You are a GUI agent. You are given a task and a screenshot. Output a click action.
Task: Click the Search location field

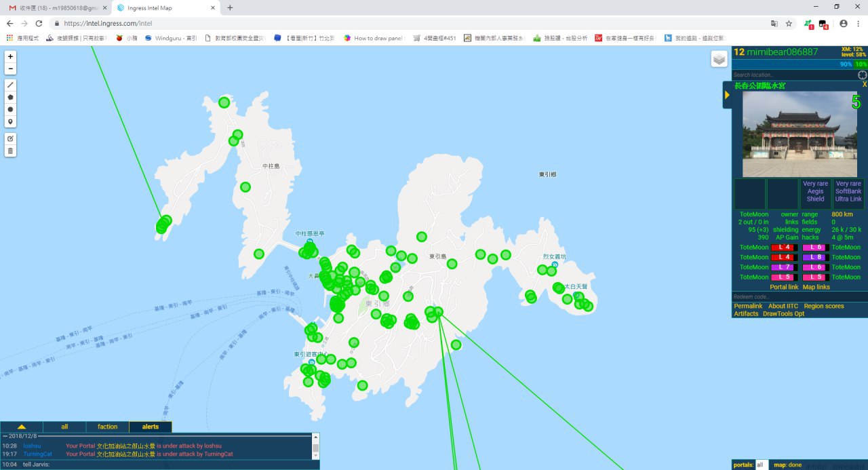click(x=794, y=75)
